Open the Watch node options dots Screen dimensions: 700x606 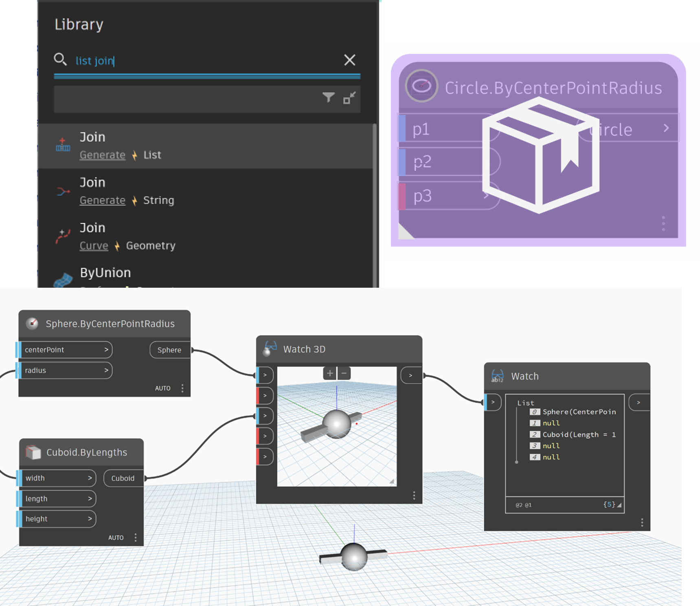tap(642, 522)
